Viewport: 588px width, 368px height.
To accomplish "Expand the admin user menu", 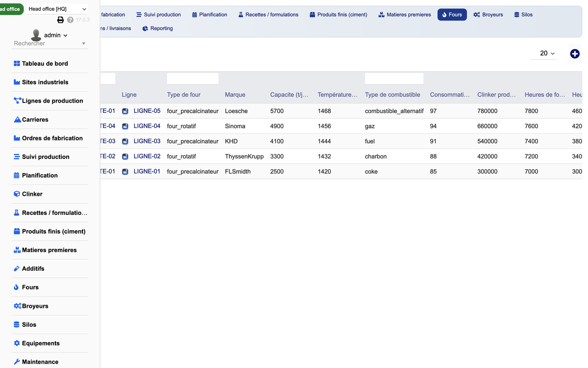I will tap(56, 35).
